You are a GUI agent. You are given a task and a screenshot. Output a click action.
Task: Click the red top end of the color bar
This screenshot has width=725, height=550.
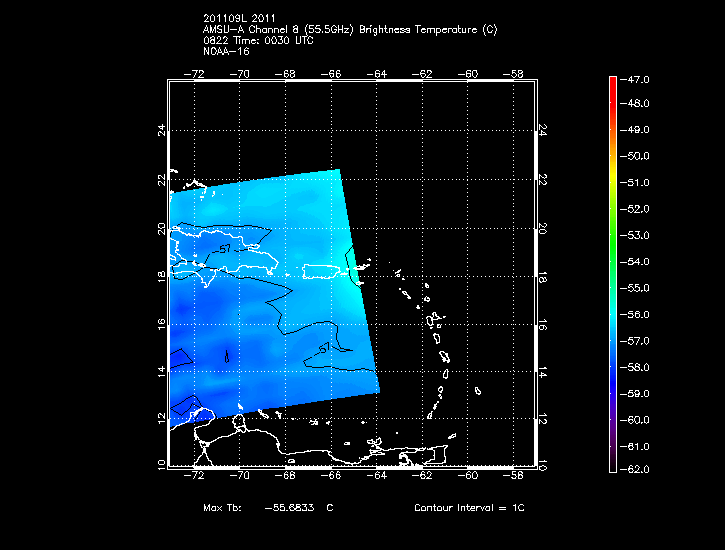click(x=613, y=80)
